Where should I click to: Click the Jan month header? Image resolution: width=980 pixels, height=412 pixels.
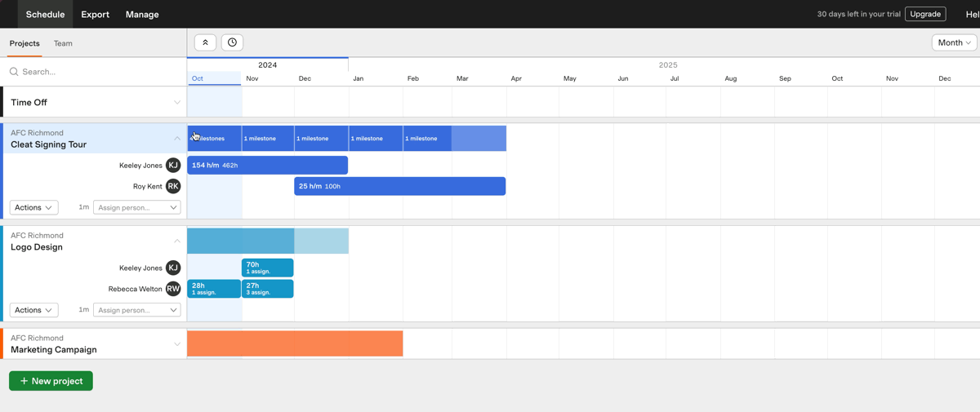pyautogui.click(x=358, y=78)
